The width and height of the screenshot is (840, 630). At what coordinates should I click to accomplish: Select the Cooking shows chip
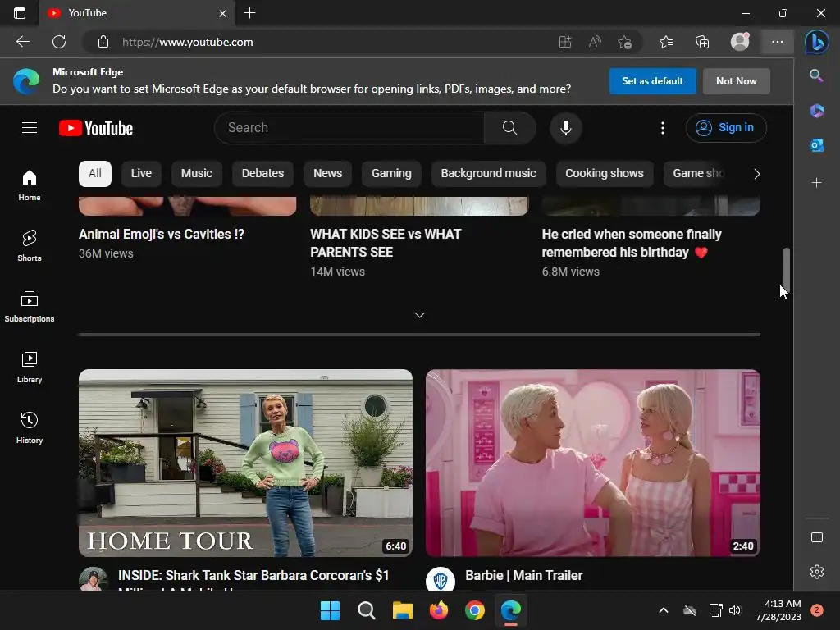coord(605,174)
